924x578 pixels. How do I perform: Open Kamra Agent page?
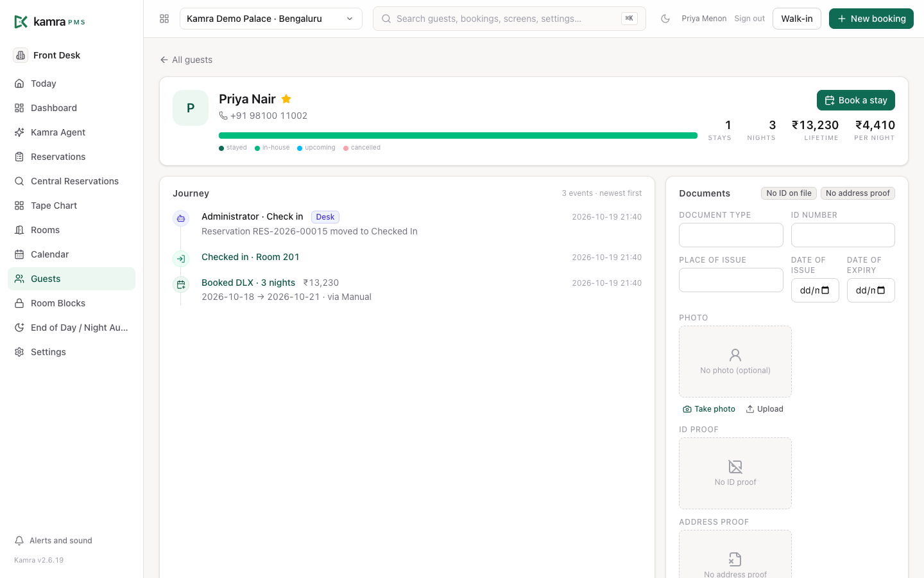point(71,132)
